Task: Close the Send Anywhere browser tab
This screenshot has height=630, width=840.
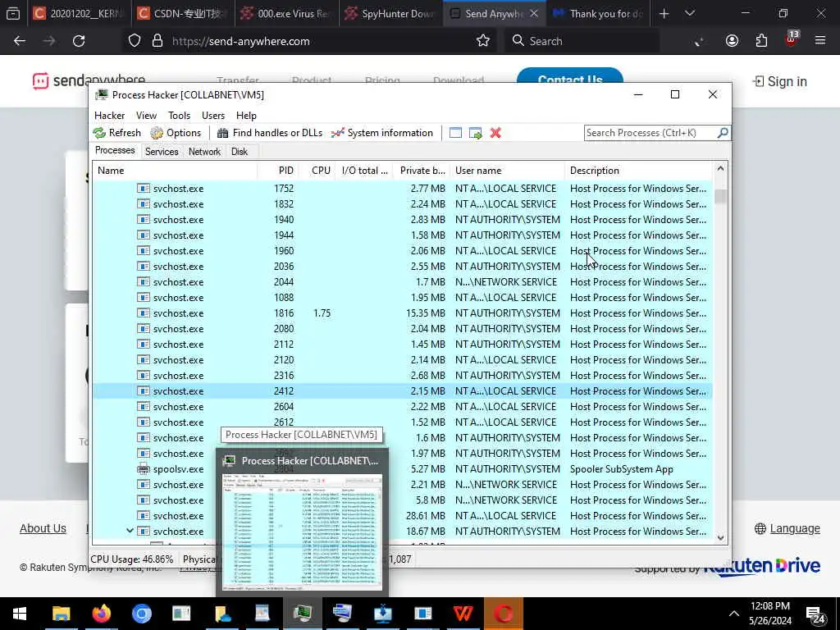Action: pyautogui.click(x=534, y=14)
